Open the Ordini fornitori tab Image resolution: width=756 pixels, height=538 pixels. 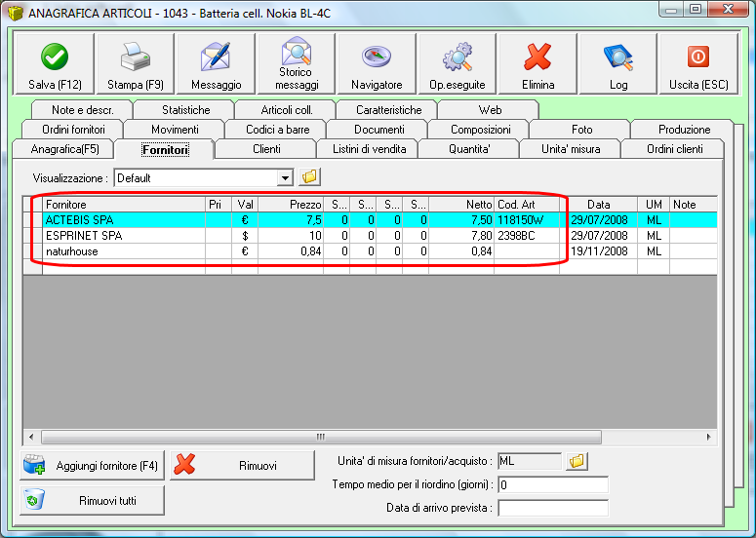coord(73,130)
